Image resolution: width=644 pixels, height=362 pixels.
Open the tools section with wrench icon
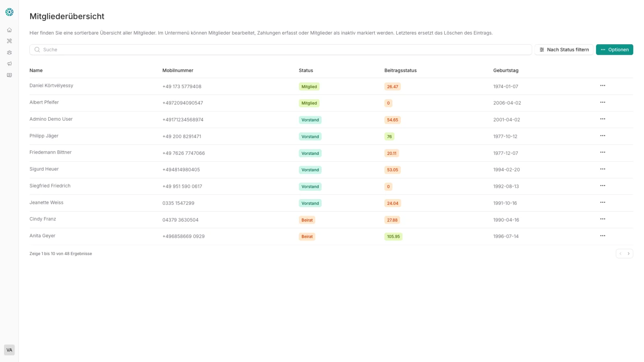tap(9, 41)
